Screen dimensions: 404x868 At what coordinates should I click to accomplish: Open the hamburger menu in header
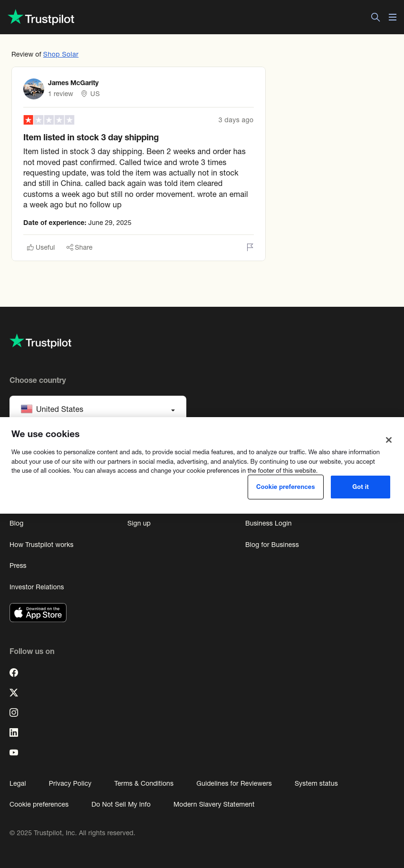point(393,17)
